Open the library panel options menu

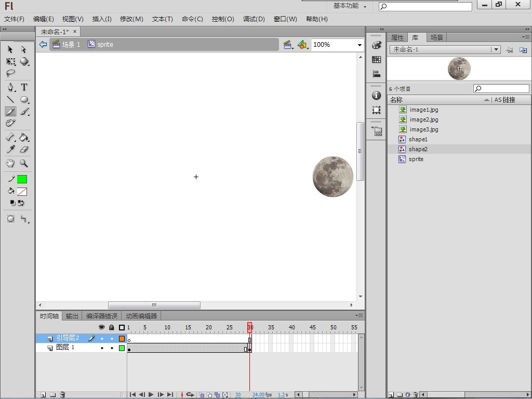(x=526, y=37)
